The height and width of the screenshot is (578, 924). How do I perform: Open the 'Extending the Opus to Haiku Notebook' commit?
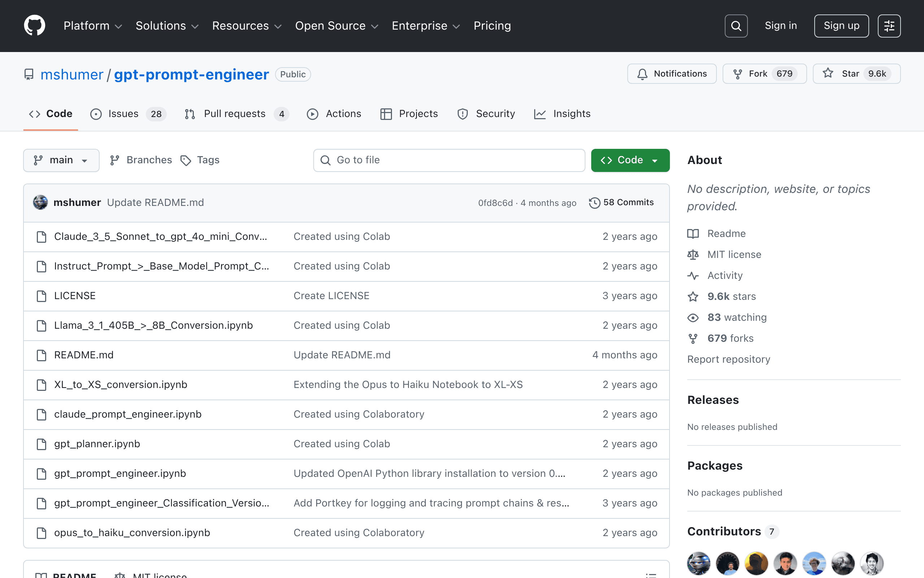(408, 385)
